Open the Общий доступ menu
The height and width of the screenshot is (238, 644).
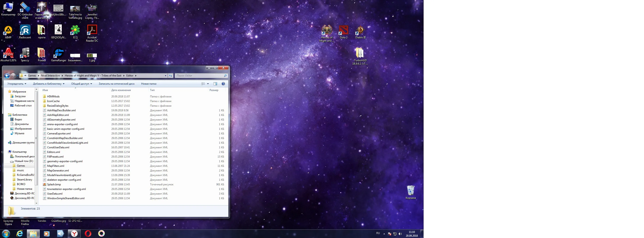point(81,84)
